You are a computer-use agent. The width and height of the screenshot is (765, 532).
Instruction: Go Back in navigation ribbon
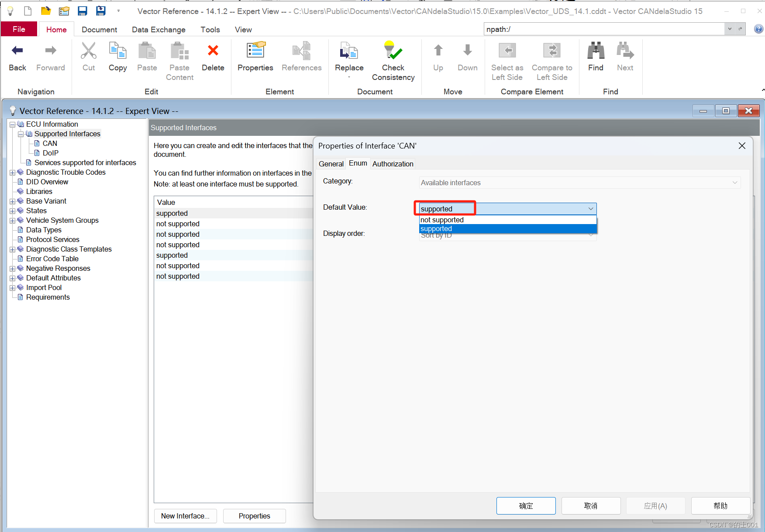coord(17,57)
